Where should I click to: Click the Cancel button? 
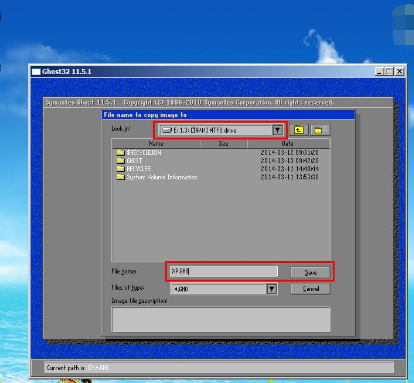click(x=310, y=289)
